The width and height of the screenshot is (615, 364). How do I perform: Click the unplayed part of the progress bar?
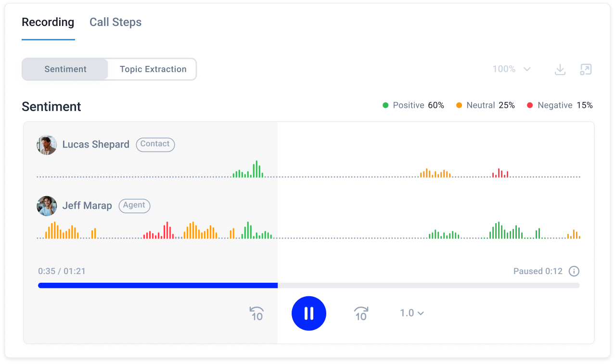428,286
